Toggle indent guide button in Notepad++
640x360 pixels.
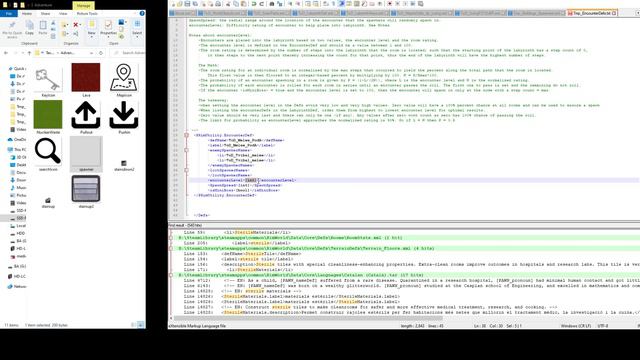[x=341, y=4]
